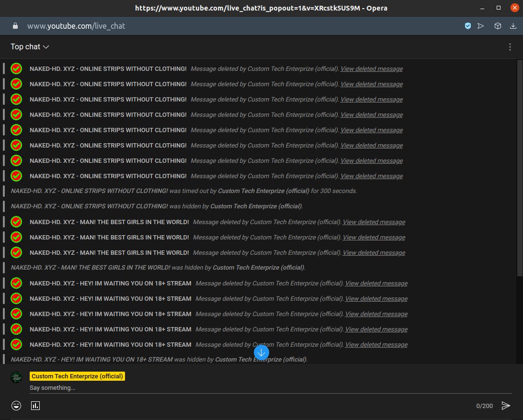View deleted message in first BEST GIRLS row
The height and width of the screenshot is (420, 523).
[x=374, y=222]
